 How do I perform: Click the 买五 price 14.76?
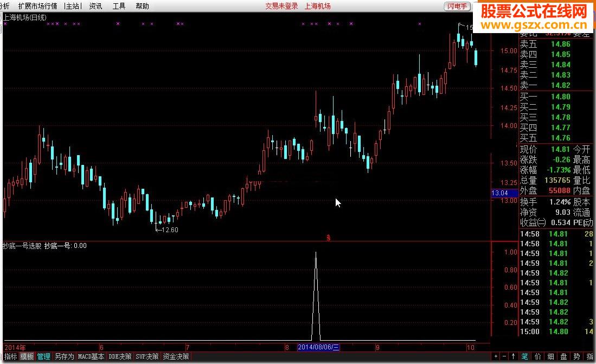[561, 138]
